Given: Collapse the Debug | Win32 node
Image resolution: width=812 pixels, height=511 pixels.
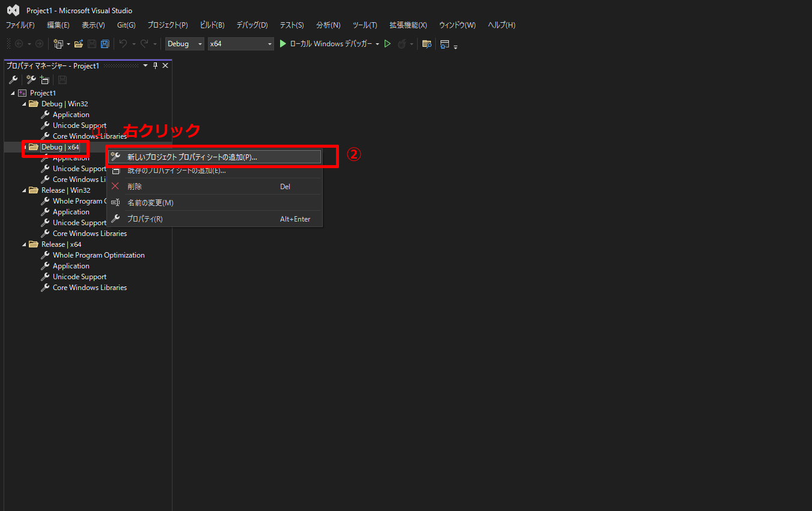Looking at the screenshot, I should pyautogui.click(x=24, y=104).
